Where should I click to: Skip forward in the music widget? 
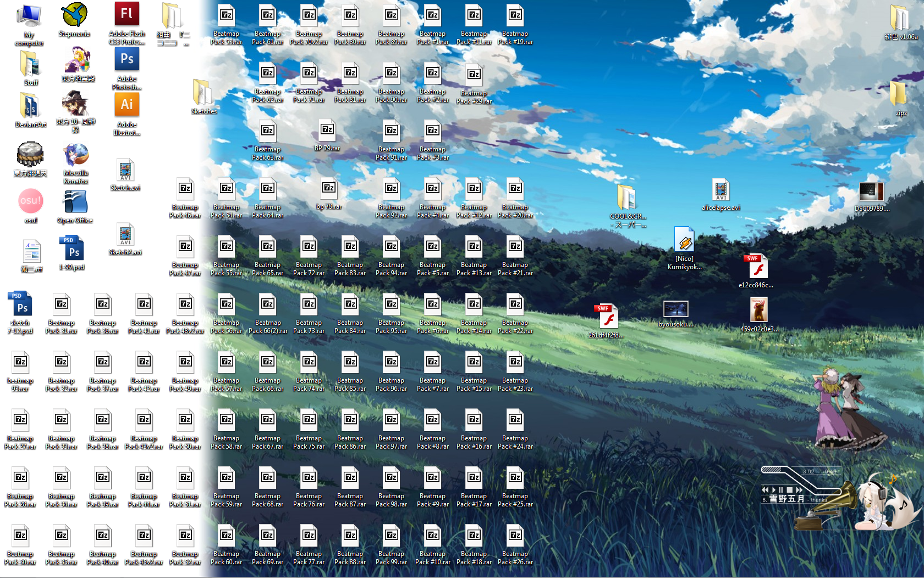pyautogui.click(x=799, y=489)
